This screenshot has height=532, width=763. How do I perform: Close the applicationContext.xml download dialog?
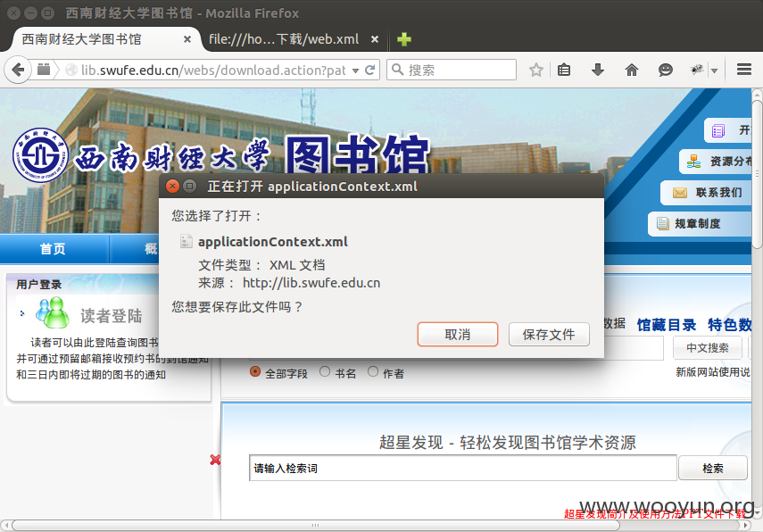tap(172, 186)
